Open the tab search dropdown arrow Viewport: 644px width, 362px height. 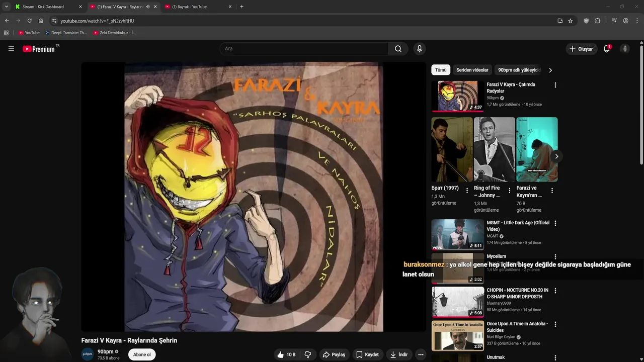coord(6,7)
